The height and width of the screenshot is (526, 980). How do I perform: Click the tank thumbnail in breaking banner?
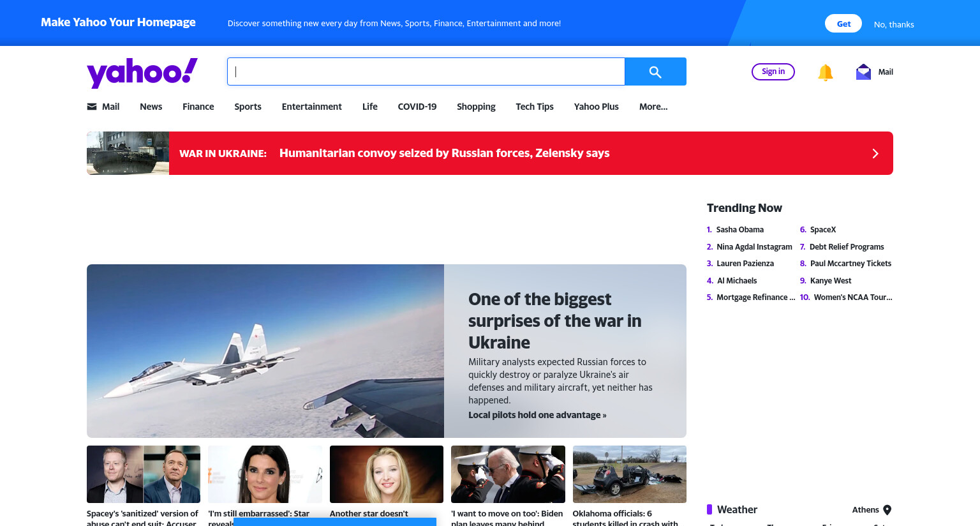coord(128,153)
